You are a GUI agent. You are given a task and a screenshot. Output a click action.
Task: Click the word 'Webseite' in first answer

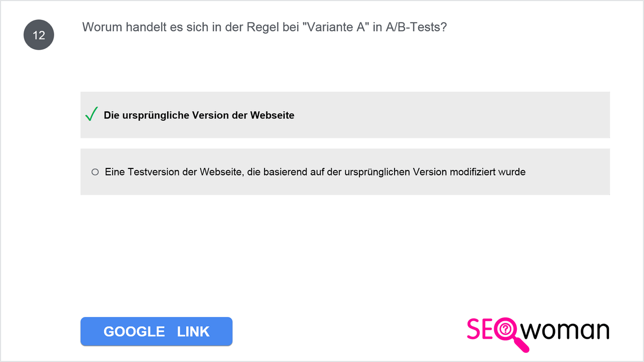click(272, 115)
